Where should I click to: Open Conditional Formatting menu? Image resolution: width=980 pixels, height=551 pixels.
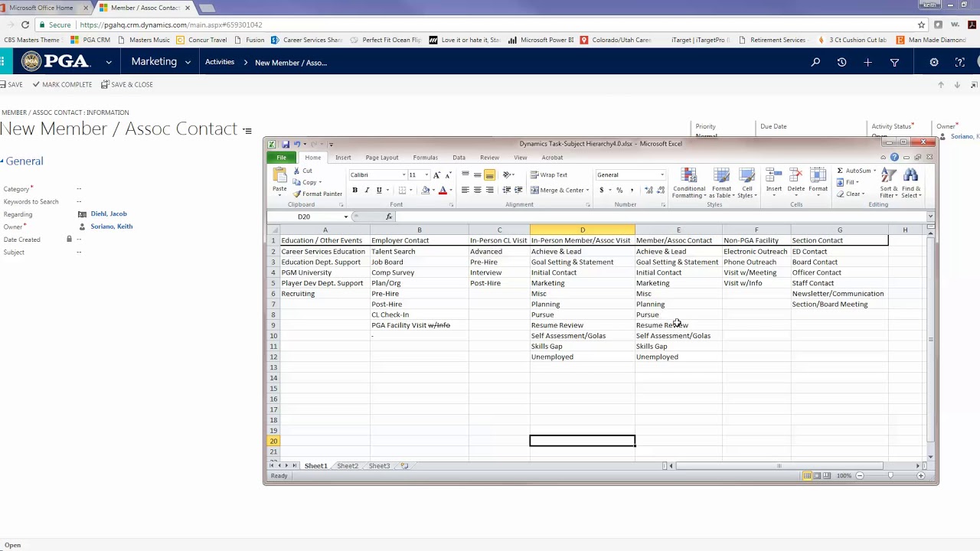click(x=689, y=183)
